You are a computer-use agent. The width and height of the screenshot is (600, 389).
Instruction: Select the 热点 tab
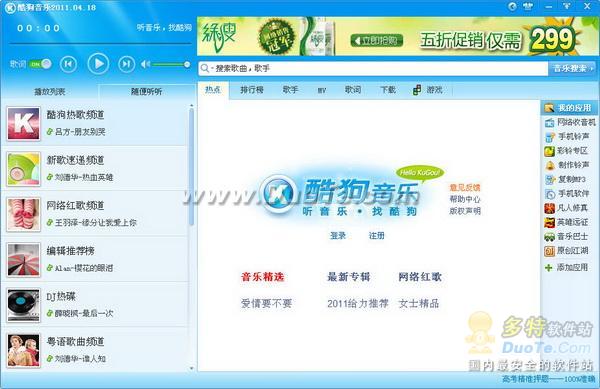pyautogui.click(x=213, y=90)
